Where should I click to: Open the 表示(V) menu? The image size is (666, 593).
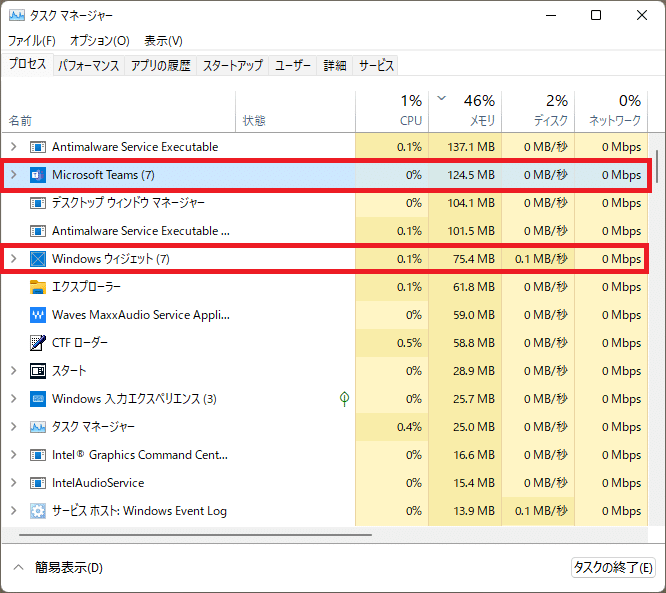tap(163, 41)
